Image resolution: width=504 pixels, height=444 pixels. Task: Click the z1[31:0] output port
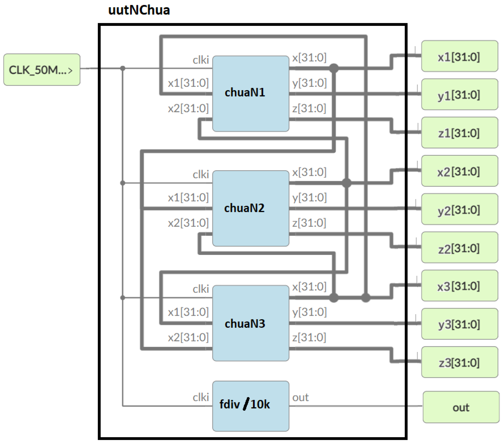(459, 133)
